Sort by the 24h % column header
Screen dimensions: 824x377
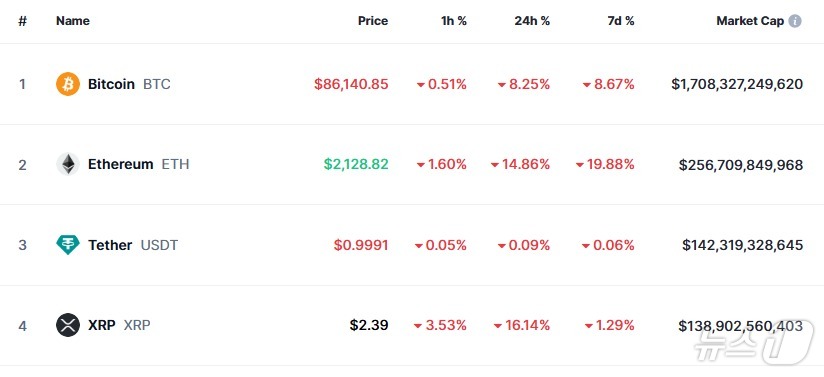(x=532, y=21)
